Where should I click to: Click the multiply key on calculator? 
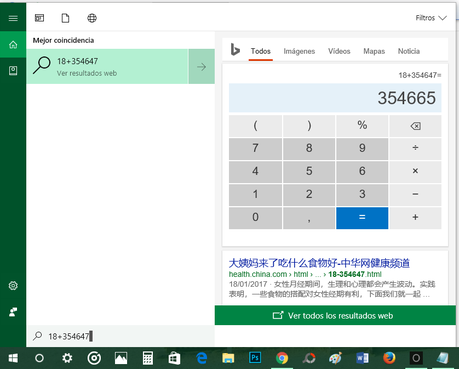click(415, 172)
